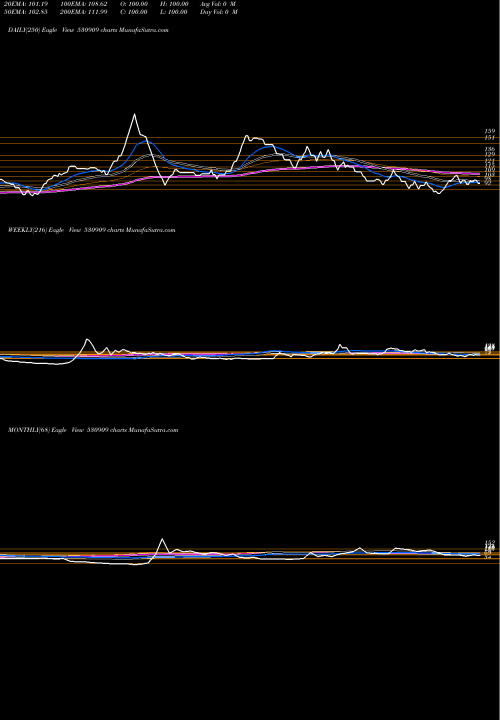Click the 20EMA: 101.19 value
The width and height of the screenshot is (500, 720).
(x=26, y=4)
